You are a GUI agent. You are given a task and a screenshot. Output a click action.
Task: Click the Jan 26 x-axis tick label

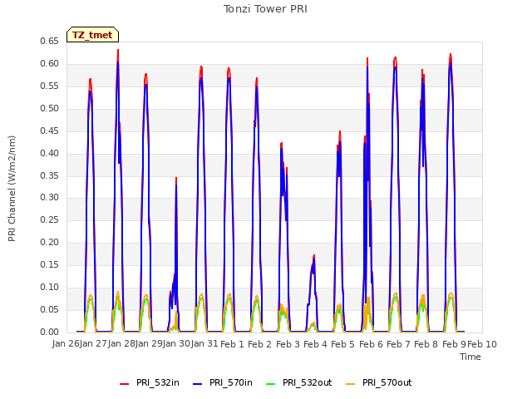(x=66, y=344)
